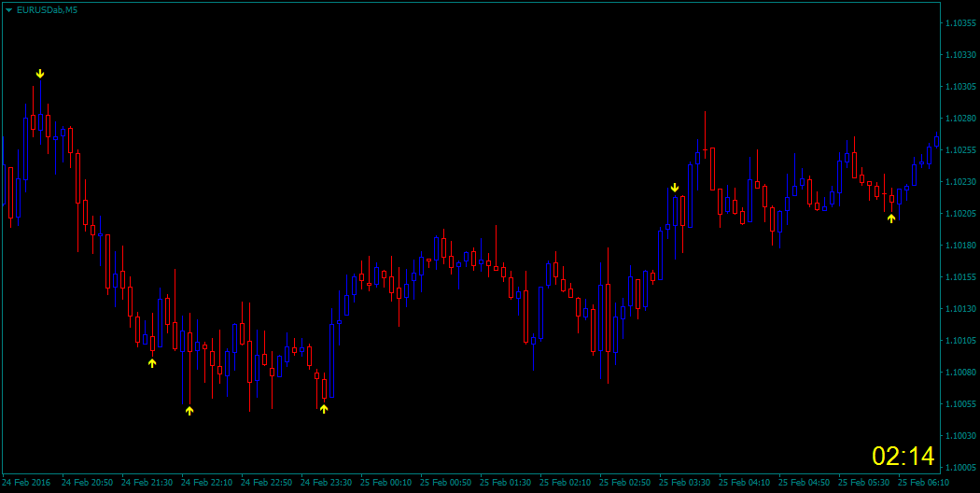Viewport: 980px width, 493px height.
Task: Click the 24 Feb 23:30 time label
Action: click(x=327, y=483)
